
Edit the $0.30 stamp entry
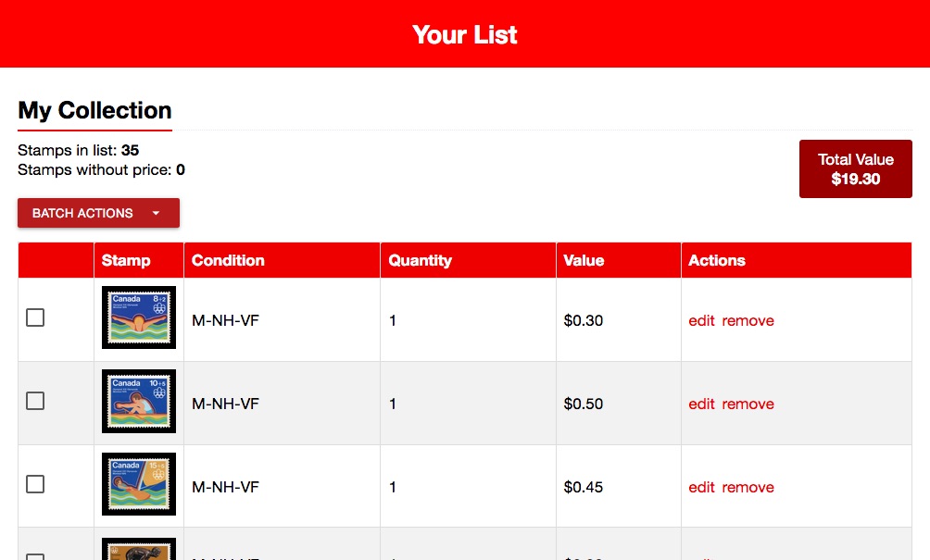701,321
